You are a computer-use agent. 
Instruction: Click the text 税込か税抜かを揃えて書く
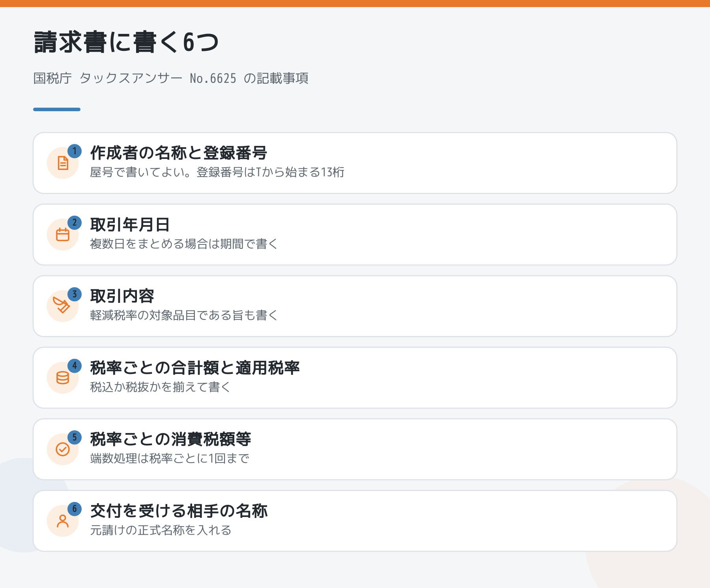[160, 387]
